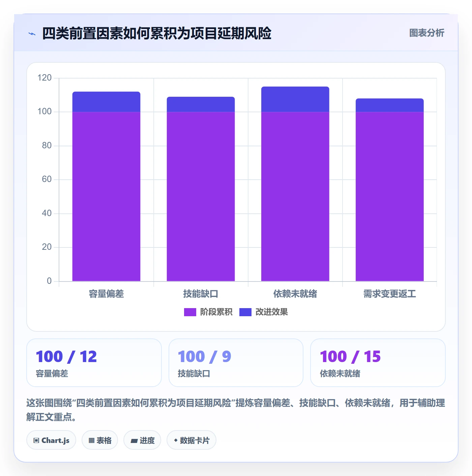
Task: Click the chart title 四类前置因素如何累积为项目延期风险
Action: pyautogui.click(x=157, y=33)
